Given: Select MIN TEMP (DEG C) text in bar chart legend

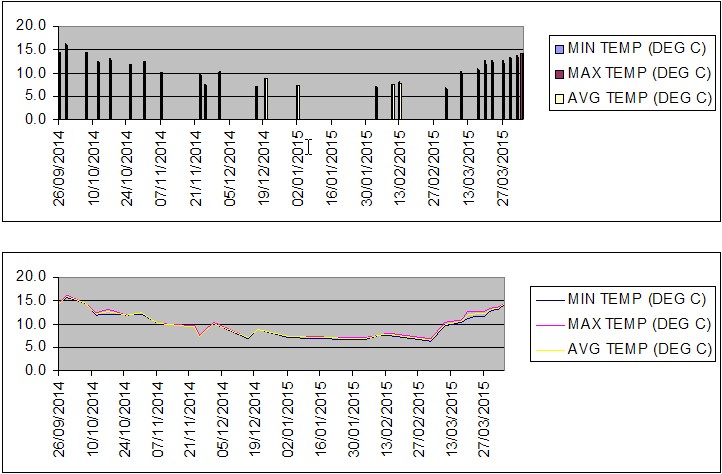Looking at the screenshot, I should pyautogui.click(x=637, y=49).
